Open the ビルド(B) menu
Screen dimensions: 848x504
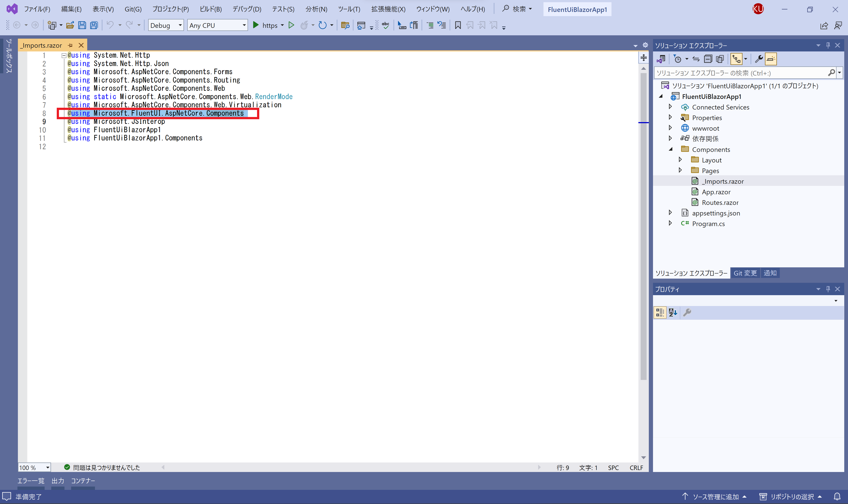(x=211, y=9)
